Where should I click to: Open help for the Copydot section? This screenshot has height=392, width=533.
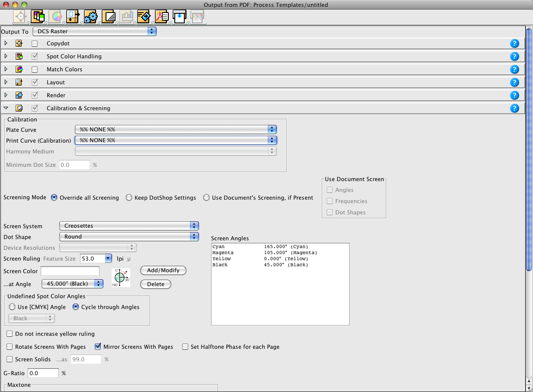(514, 43)
